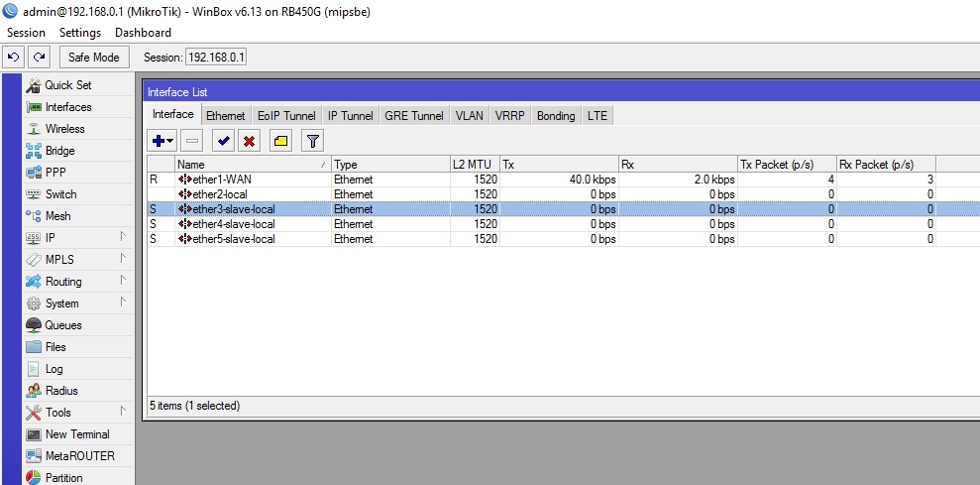Sort by the Tx column header
This screenshot has height=485, width=980.
[559, 165]
